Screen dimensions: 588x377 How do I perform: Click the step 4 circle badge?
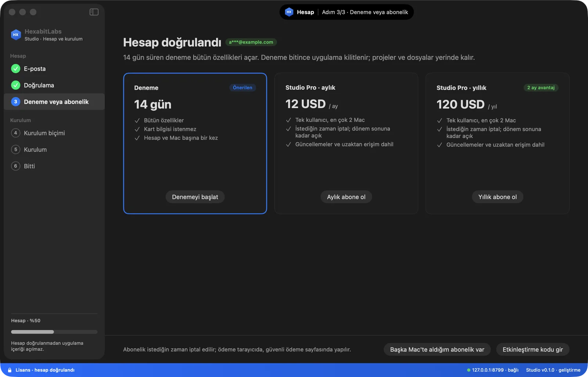point(15,133)
